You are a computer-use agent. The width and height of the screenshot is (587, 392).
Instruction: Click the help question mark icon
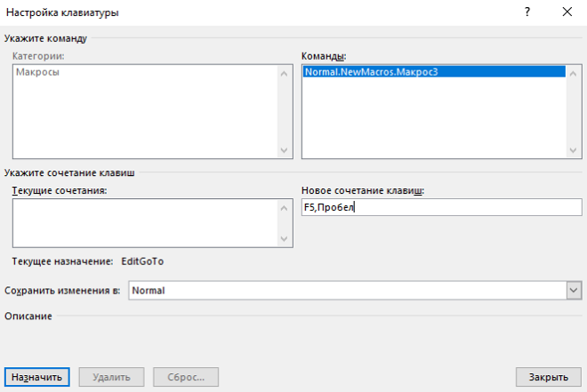(x=527, y=12)
